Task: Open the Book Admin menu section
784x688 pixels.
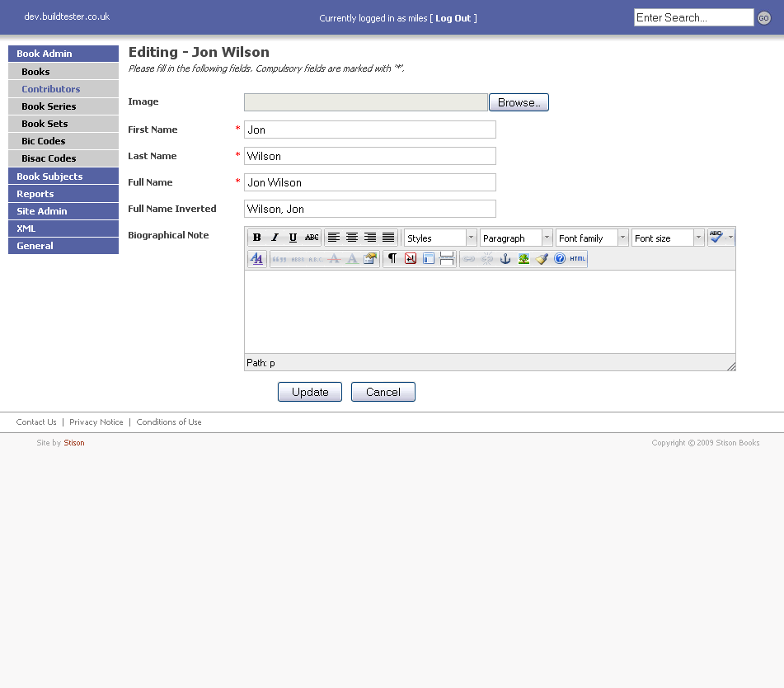Action: 63,54
